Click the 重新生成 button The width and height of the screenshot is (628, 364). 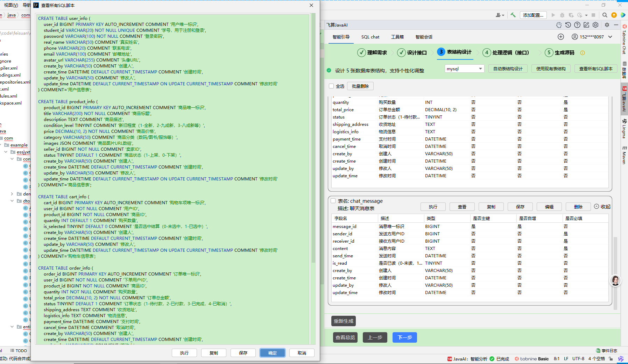coord(344,321)
